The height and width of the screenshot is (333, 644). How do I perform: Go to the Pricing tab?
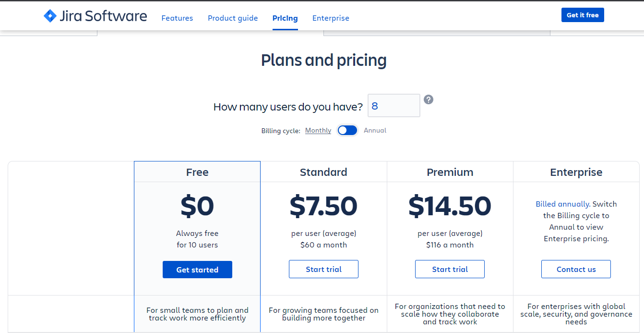point(285,18)
